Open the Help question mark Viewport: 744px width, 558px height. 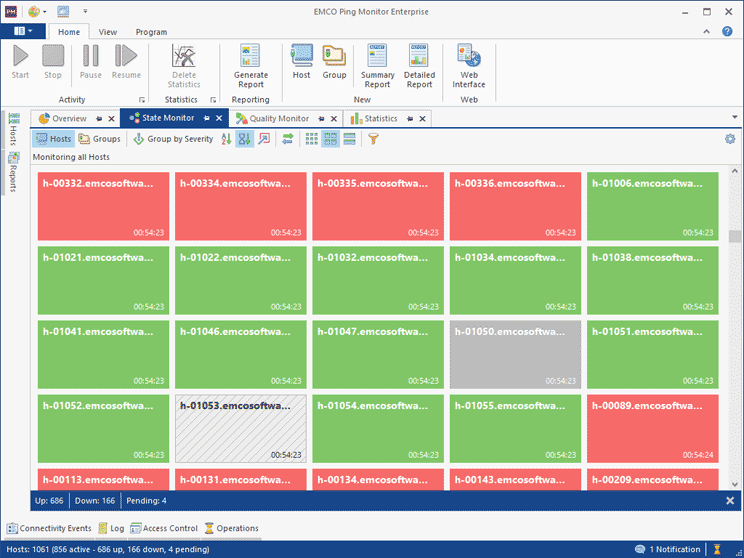(x=727, y=31)
